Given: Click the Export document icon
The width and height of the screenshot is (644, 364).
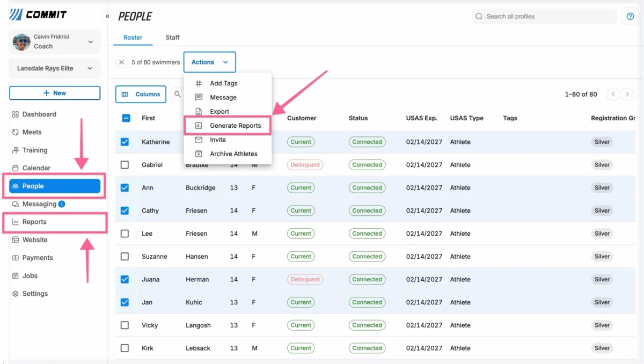Looking at the screenshot, I should pyautogui.click(x=199, y=112).
